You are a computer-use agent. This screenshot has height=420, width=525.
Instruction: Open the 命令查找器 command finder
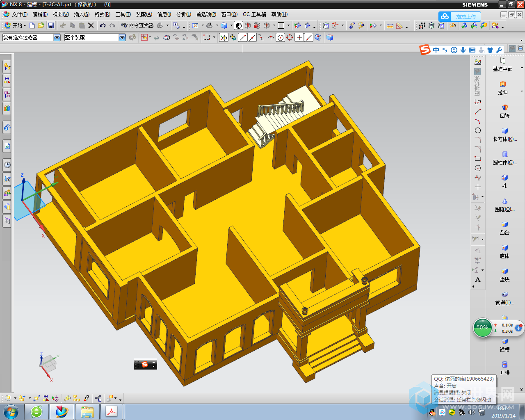[137, 25]
